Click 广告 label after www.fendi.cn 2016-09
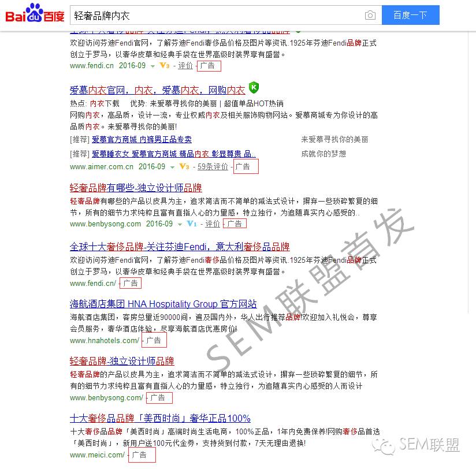The image size is (476, 469). tap(209, 66)
